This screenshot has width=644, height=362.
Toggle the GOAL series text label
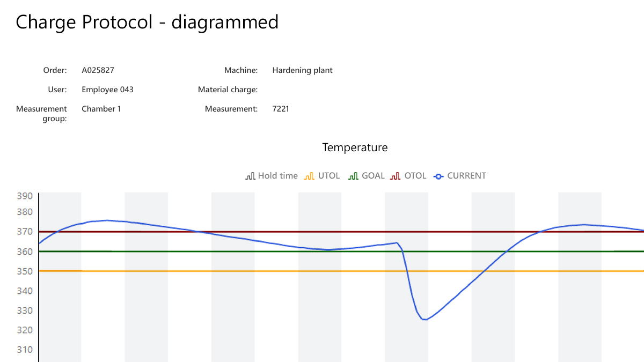pos(373,175)
